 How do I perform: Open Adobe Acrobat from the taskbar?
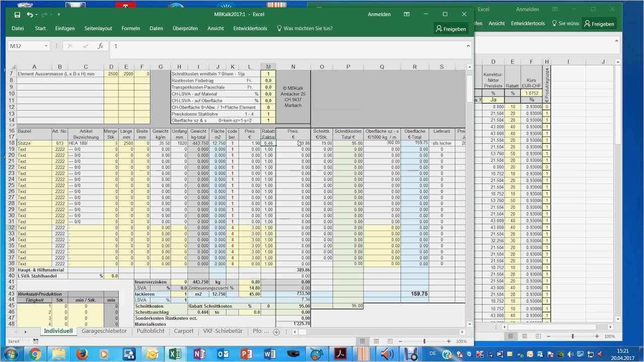coord(340,354)
